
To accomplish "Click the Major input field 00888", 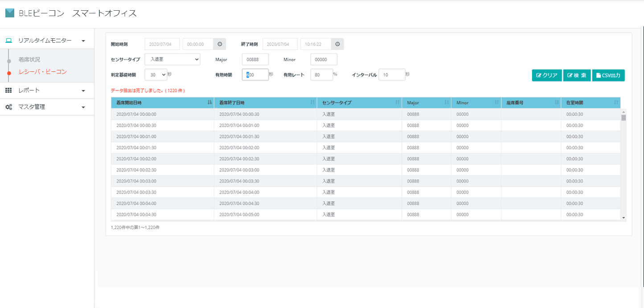I will [255, 59].
